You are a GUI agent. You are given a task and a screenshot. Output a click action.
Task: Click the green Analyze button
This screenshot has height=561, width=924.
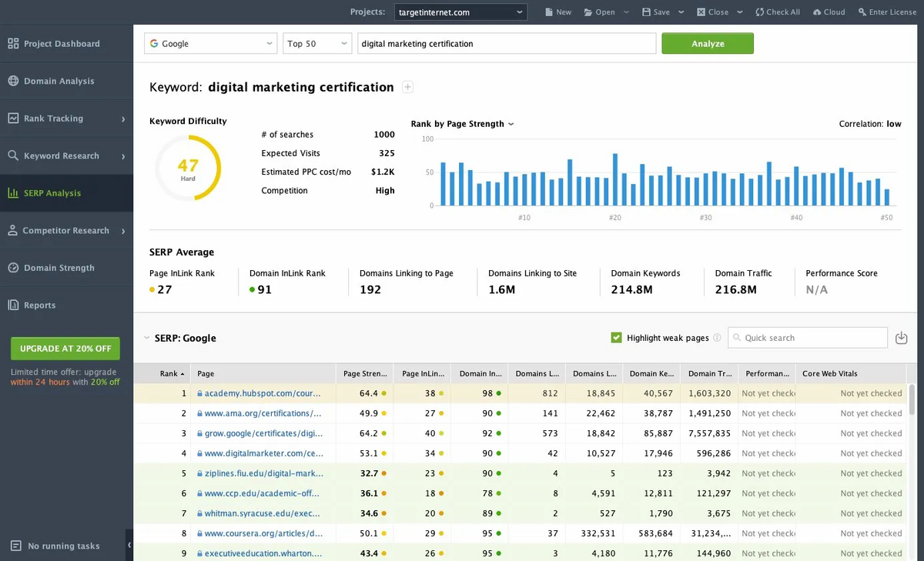click(708, 44)
